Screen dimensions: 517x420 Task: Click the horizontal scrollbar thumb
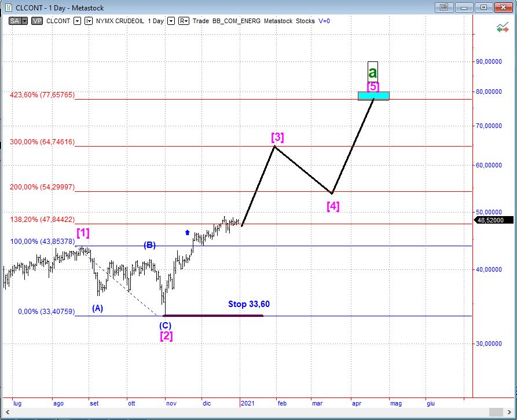click(x=496, y=412)
